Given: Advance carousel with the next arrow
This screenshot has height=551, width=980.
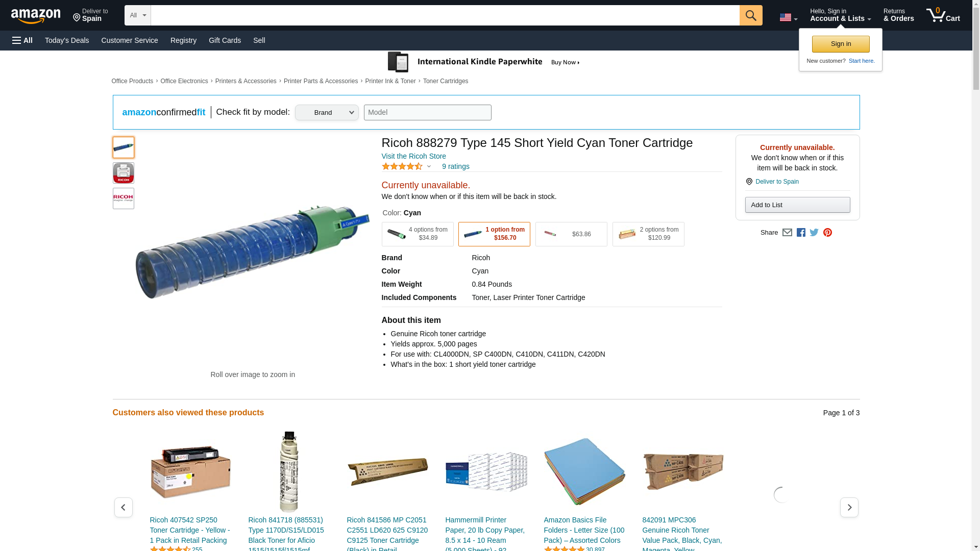Looking at the screenshot, I should tap(849, 507).
